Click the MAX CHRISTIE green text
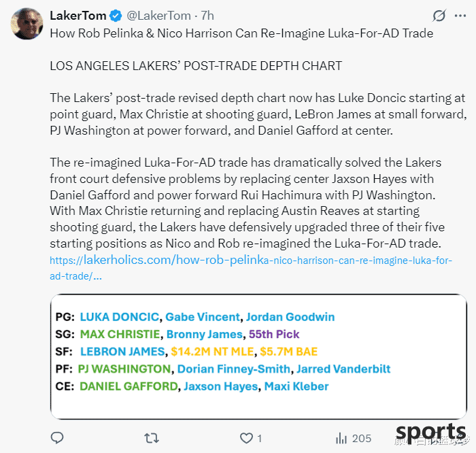Screen dimensions: 476x453 click(x=120, y=334)
